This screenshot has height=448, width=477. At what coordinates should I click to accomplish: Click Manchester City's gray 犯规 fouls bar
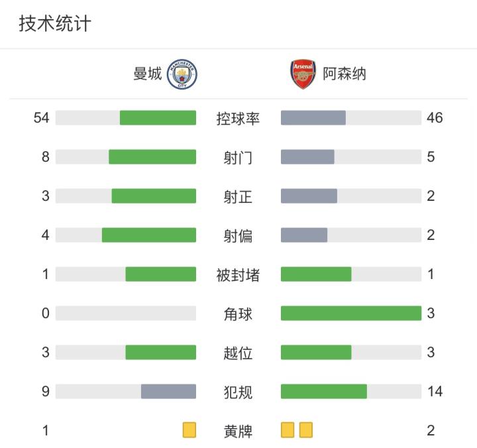click(x=168, y=392)
